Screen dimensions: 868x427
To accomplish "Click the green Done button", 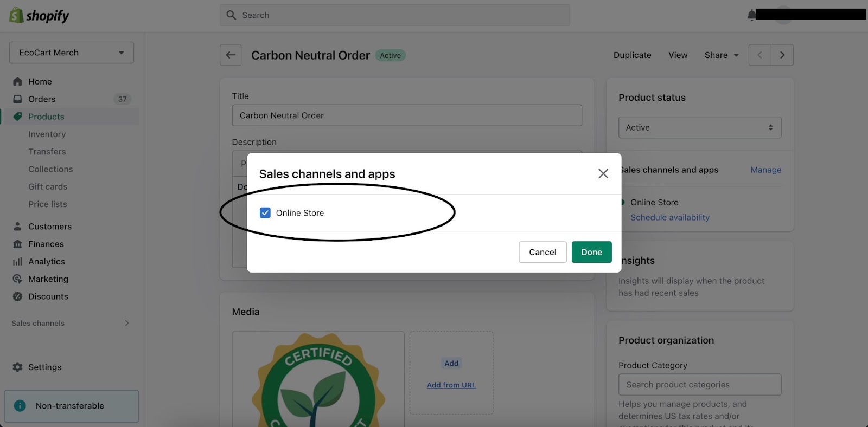I will (x=591, y=252).
